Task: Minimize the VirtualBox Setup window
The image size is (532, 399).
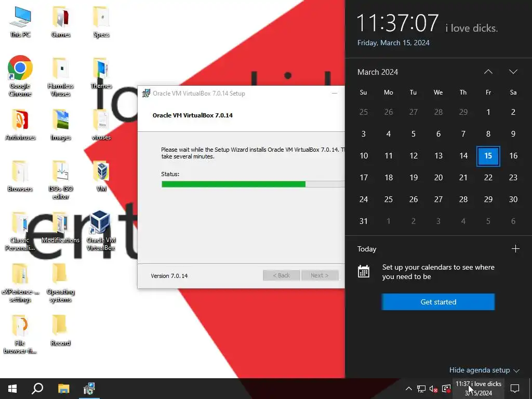Action: [335, 94]
